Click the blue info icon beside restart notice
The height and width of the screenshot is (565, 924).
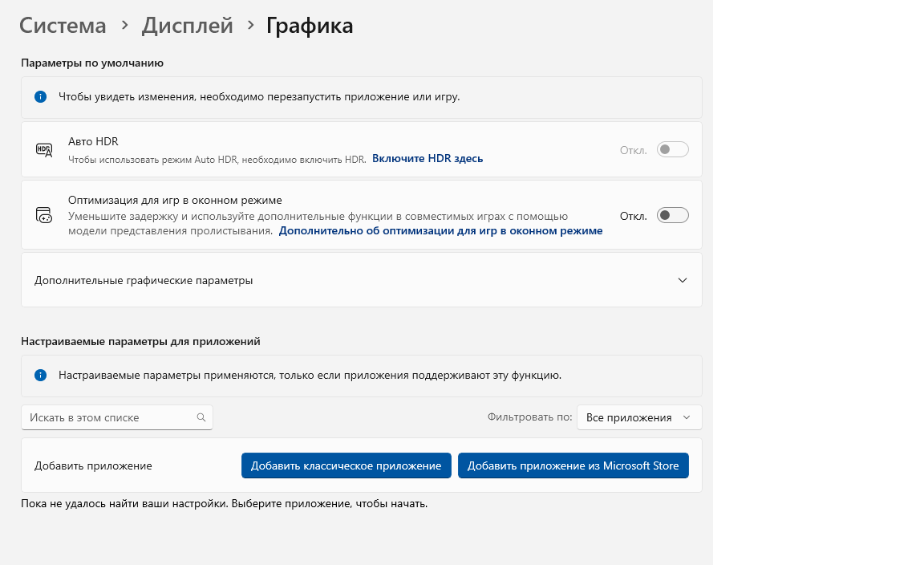[41, 97]
